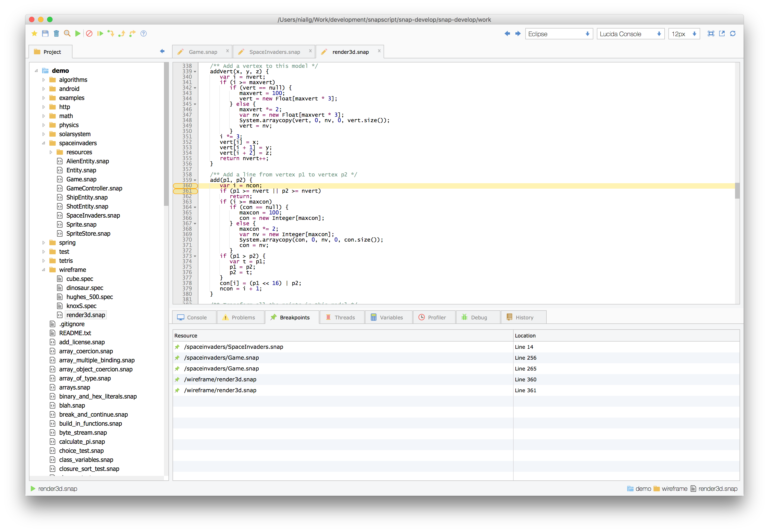Click the step-over debug arrow icon

point(132,34)
